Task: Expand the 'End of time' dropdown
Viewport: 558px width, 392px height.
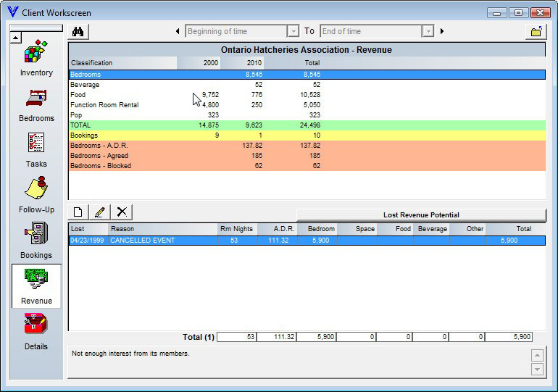Action: point(428,32)
